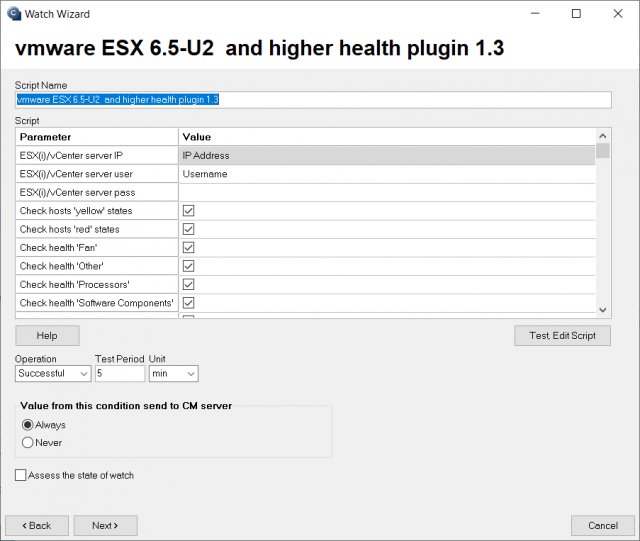This screenshot has height=541, width=640.
Task: Cancel the Watch Wizard
Action: 603,525
